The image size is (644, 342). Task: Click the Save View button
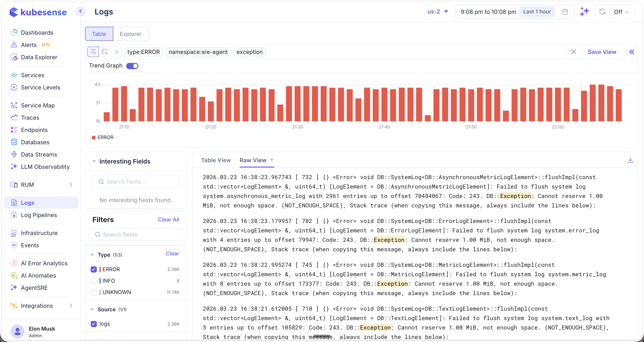pyautogui.click(x=602, y=52)
